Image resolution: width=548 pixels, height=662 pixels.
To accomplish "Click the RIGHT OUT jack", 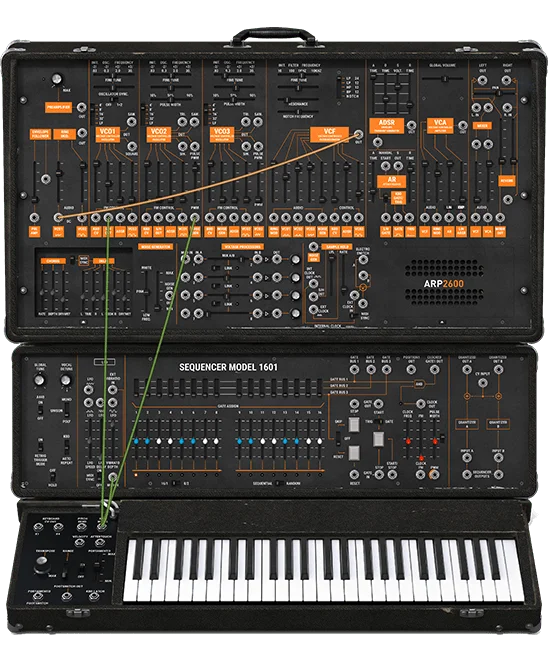I will 507,80.
